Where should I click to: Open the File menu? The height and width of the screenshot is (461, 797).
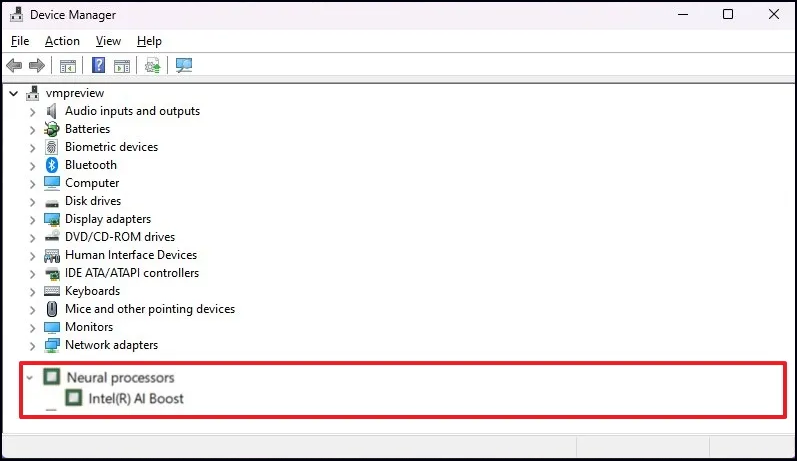20,41
